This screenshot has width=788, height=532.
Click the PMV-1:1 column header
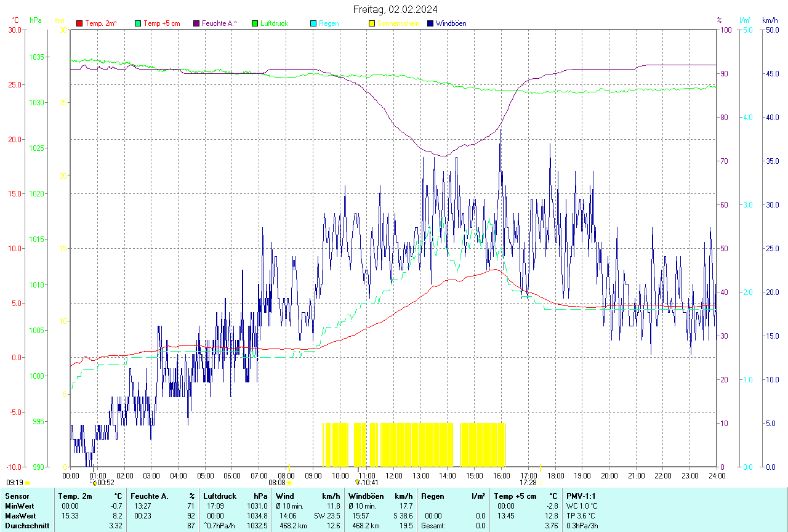[x=581, y=496]
